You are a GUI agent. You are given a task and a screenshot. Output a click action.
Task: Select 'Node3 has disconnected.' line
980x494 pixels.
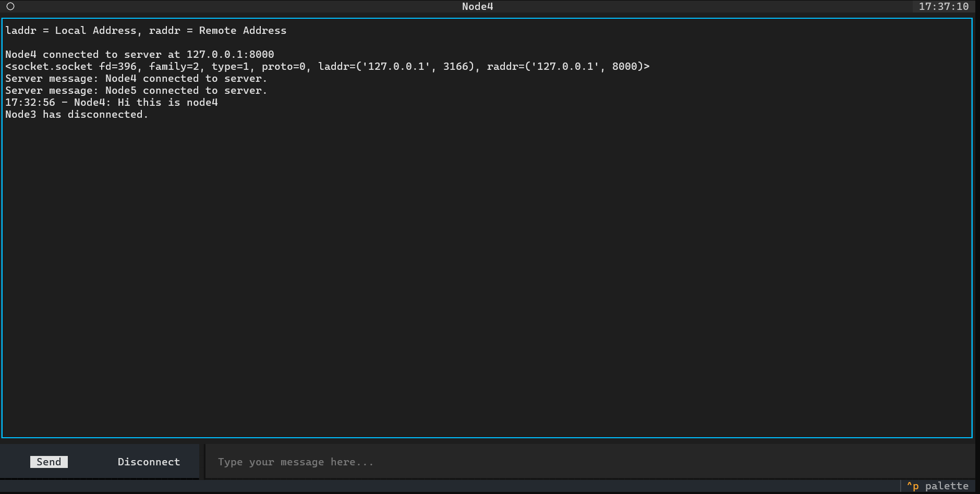click(x=77, y=114)
